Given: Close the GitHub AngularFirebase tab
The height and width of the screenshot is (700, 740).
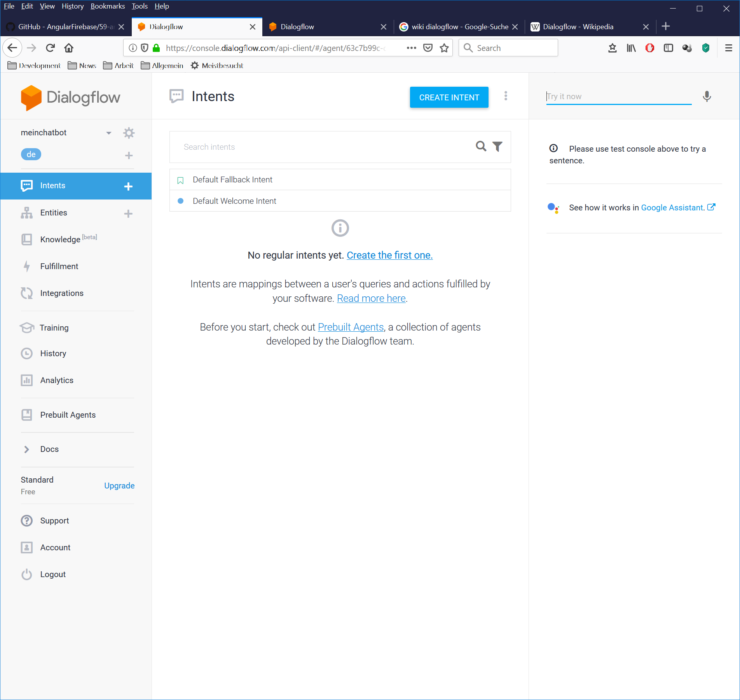Looking at the screenshot, I should (121, 27).
